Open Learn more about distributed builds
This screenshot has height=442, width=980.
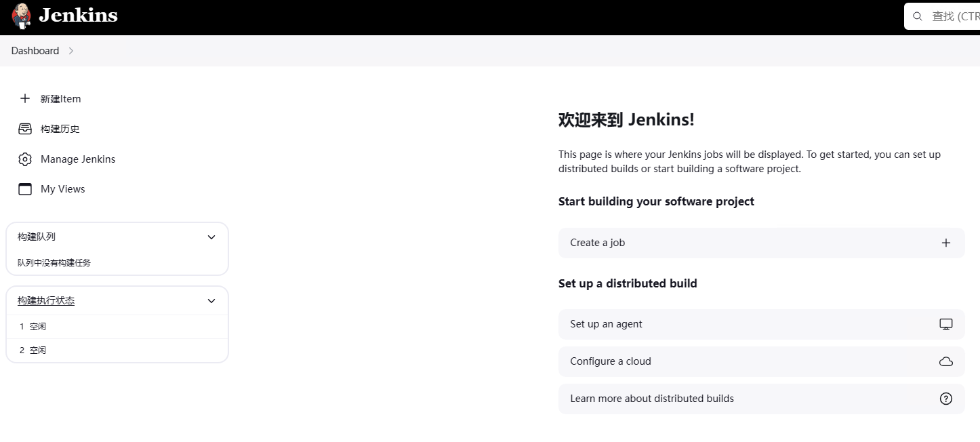(761, 399)
